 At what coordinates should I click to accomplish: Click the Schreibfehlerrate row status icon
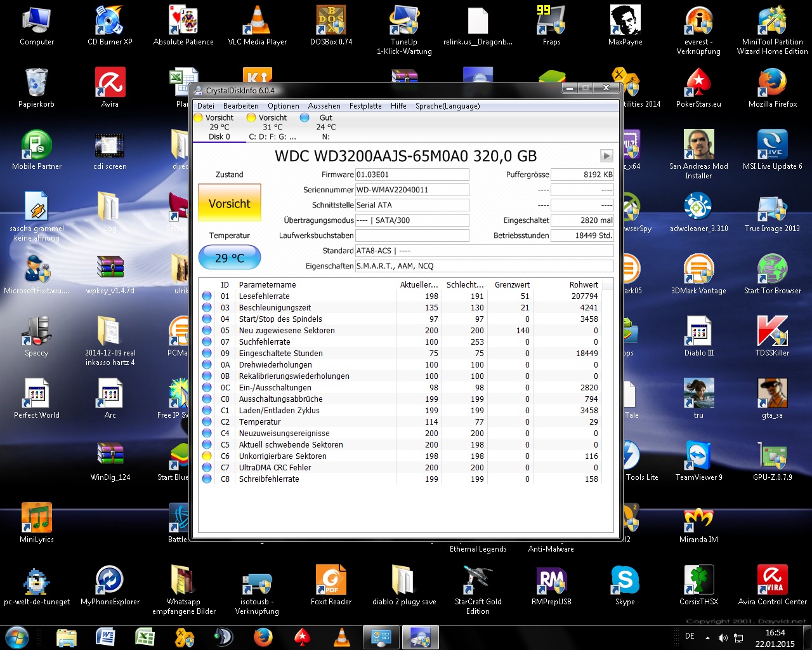pyautogui.click(x=207, y=479)
